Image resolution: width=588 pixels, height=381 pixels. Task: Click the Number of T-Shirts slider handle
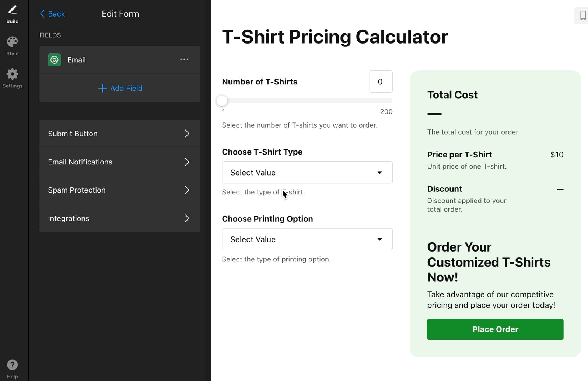pos(222,101)
